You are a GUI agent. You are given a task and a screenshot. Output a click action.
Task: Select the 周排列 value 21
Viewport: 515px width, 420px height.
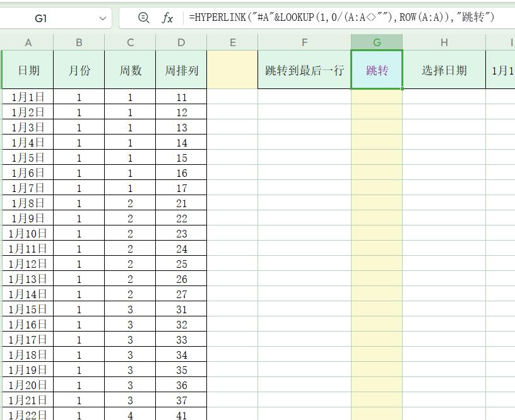pyautogui.click(x=181, y=203)
